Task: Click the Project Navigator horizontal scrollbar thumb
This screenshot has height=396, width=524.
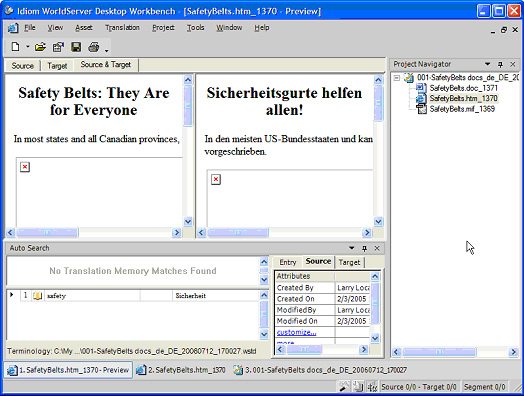Action: click(439, 352)
